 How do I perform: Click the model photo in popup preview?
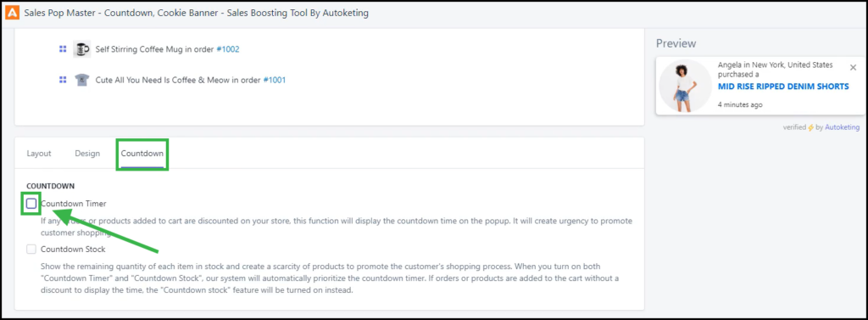pyautogui.click(x=685, y=86)
